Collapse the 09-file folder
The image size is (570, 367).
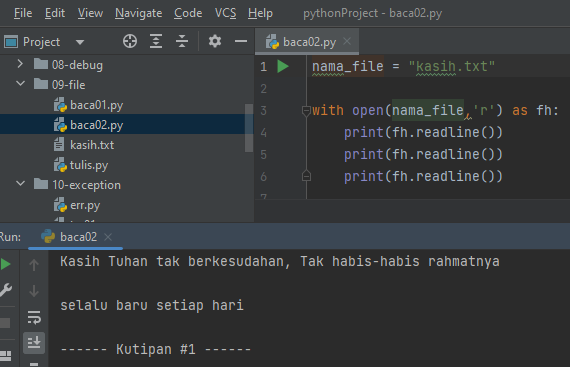tap(21, 84)
